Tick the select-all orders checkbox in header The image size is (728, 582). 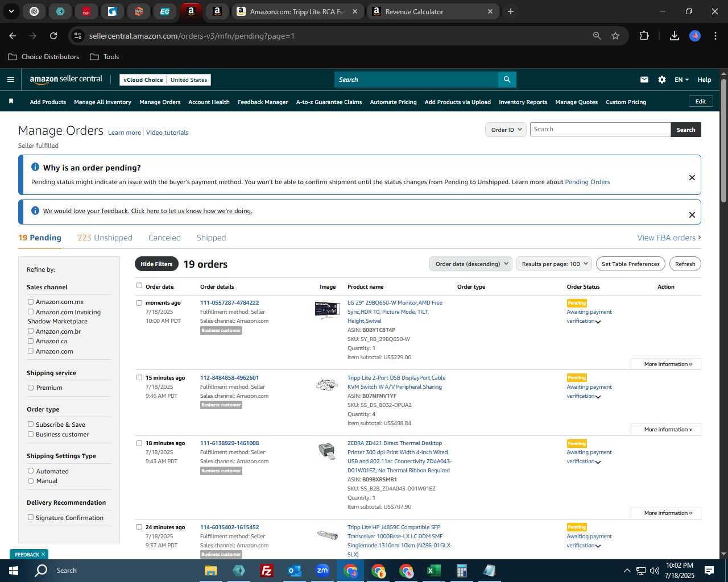[139, 286]
